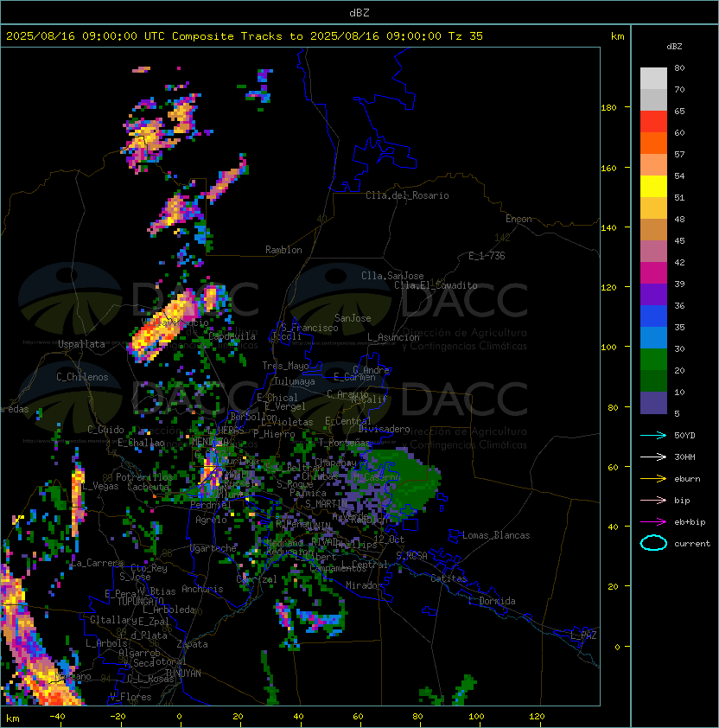The image size is (719, 728).
Task: Click the 'L_Asuncion' map label
Action: 393,337
